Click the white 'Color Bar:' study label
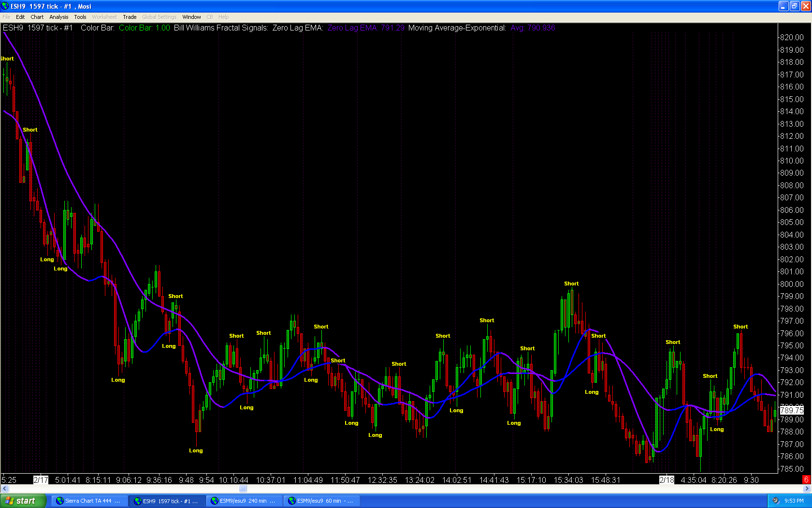The height and width of the screenshot is (508, 812). [98, 28]
